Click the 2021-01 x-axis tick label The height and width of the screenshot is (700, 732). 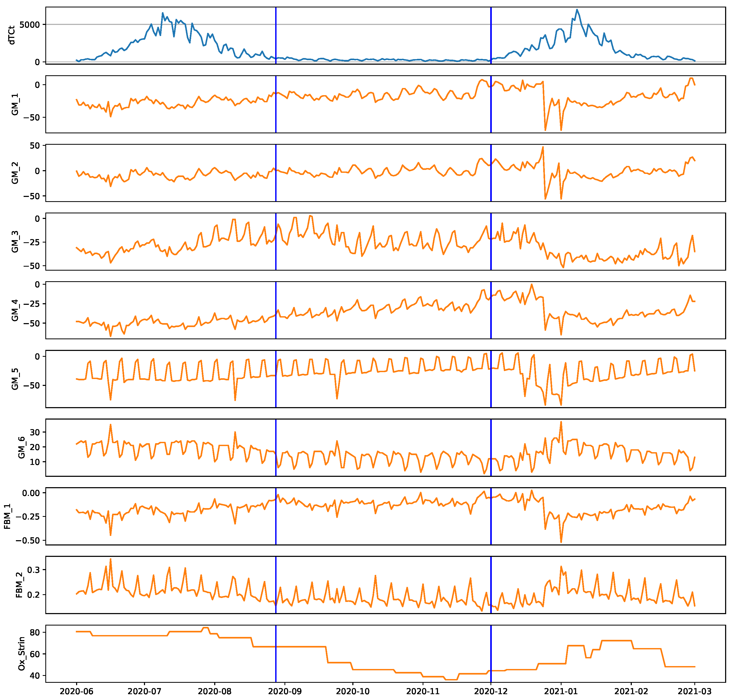561,692
